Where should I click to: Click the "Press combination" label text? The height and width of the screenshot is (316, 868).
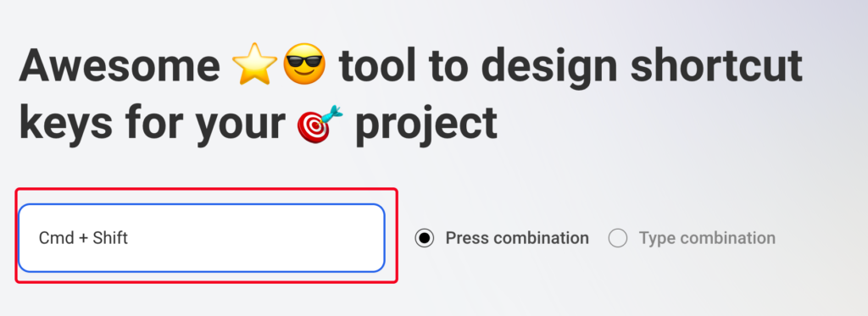tap(517, 238)
